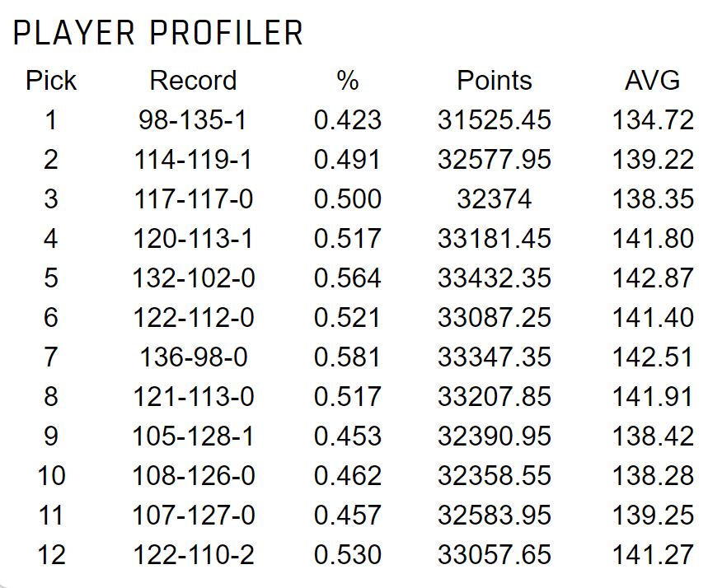This screenshot has height=588, width=708.
Task: Select the Record column header
Action: coord(193,81)
